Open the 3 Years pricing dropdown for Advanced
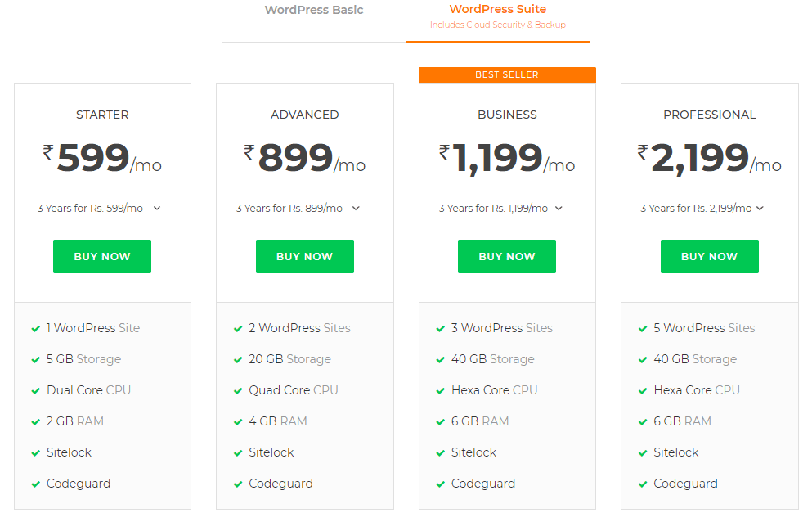 [x=356, y=208]
